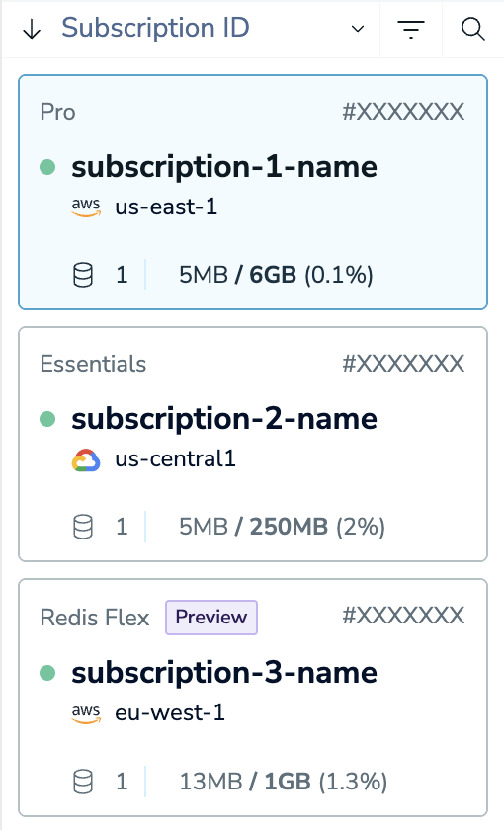Open the search magnifier icon
Screen dimensions: 504x830
[472, 29]
